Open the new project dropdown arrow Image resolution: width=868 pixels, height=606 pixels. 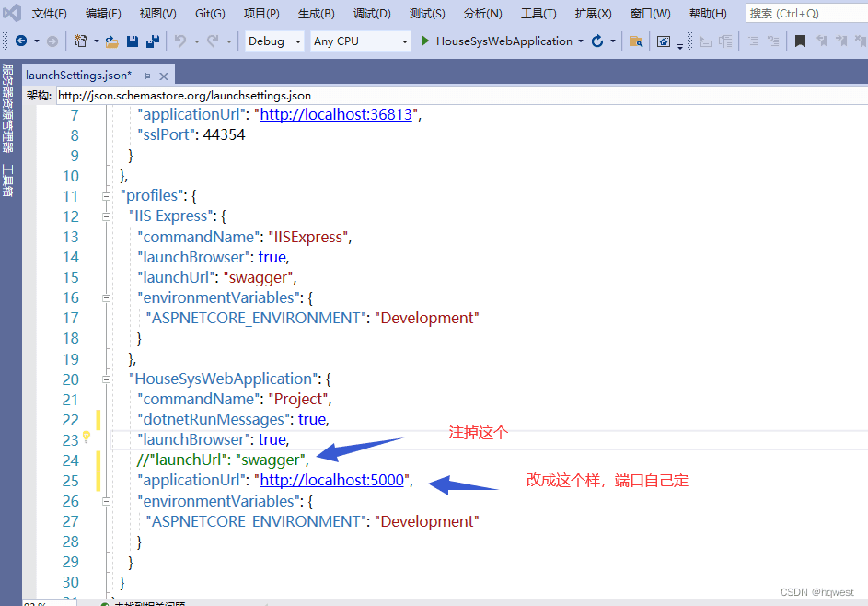(96, 41)
